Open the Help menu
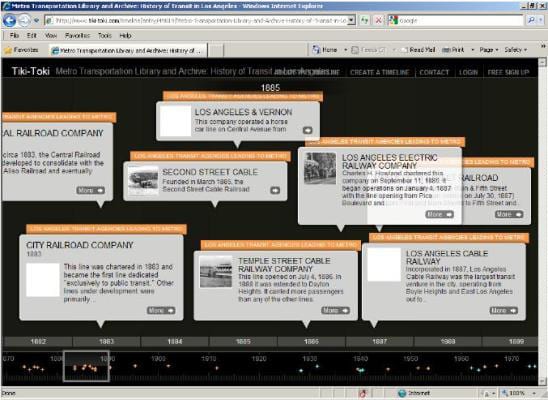This screenshot has width=548, height=400. (x=125, y=36)
